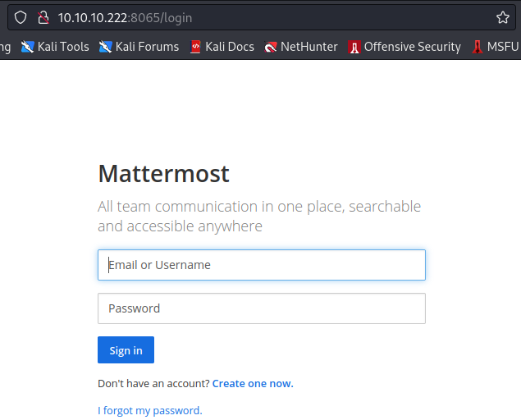Open the Kali Tools bookmark
Viewport: 521px width, 420px height.
coord(55,47)
